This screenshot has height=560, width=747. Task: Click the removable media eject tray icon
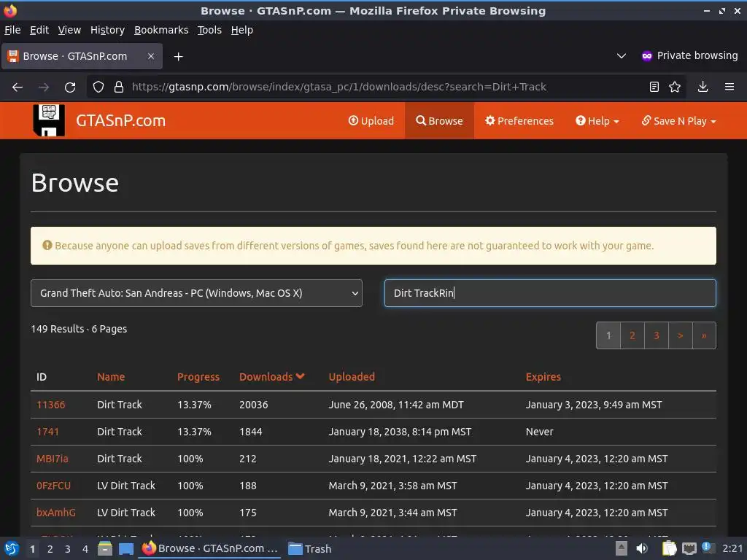622,548
